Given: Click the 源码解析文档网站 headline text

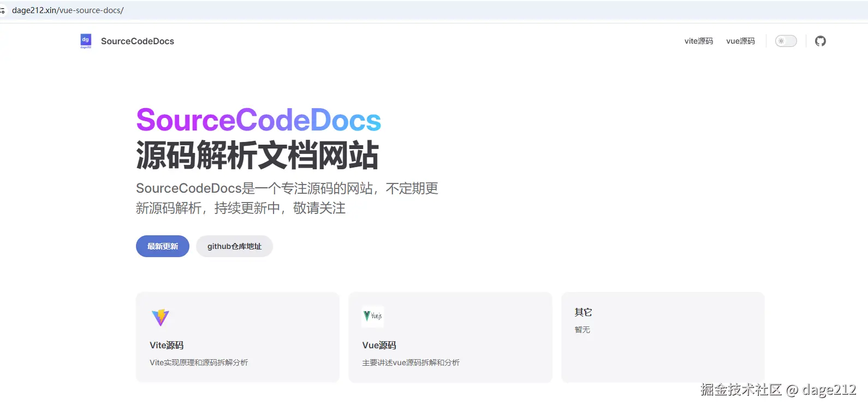Looking at the screenshot, I should (x=257, y=155).
